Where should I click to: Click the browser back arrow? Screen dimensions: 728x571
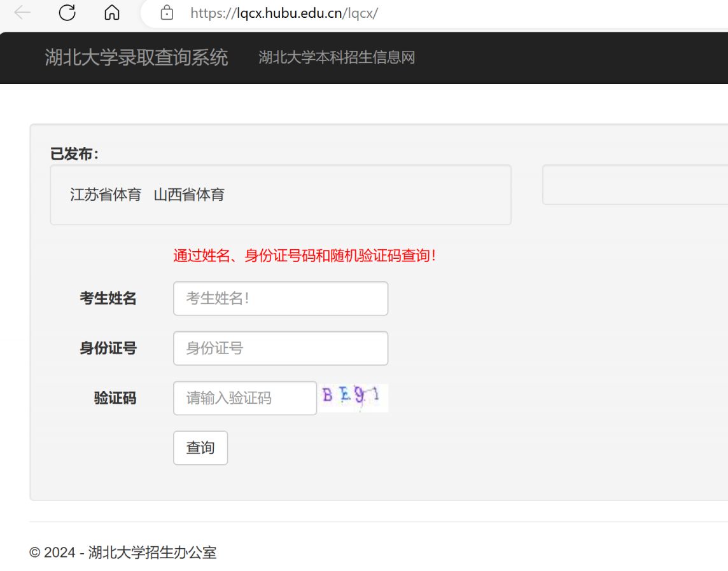(x=22, y=13)
